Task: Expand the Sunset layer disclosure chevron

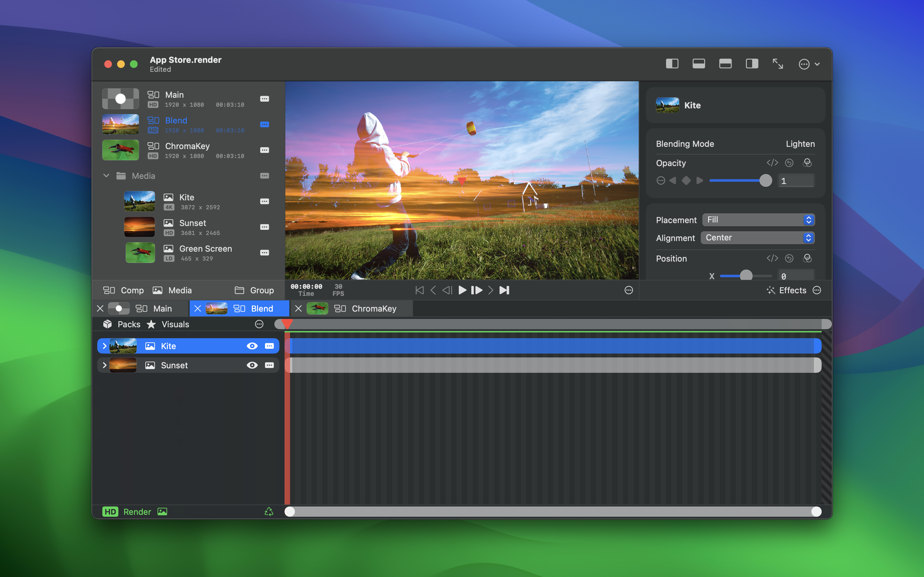Action: click(104, 365)
